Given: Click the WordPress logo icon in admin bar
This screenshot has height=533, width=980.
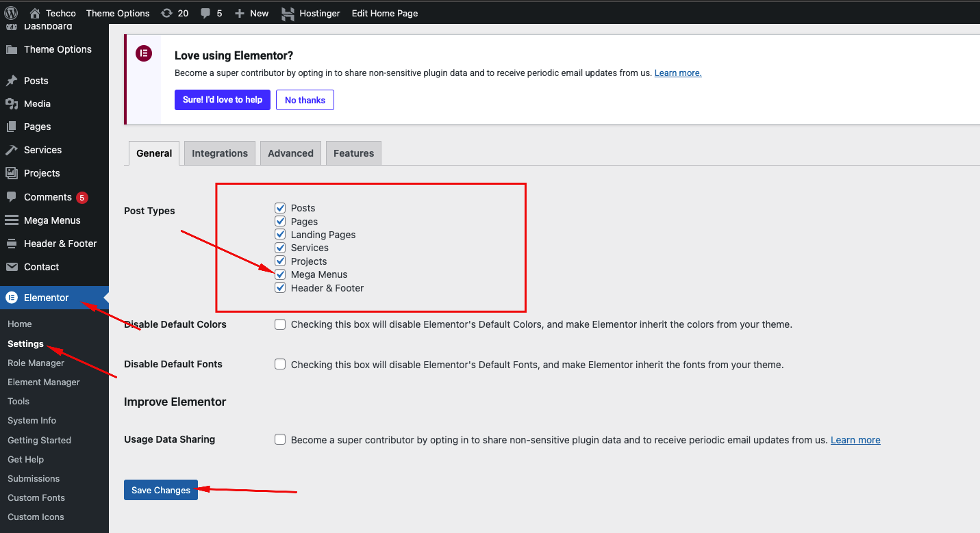Looking at the screenshot, I should [x=11, y=13].
